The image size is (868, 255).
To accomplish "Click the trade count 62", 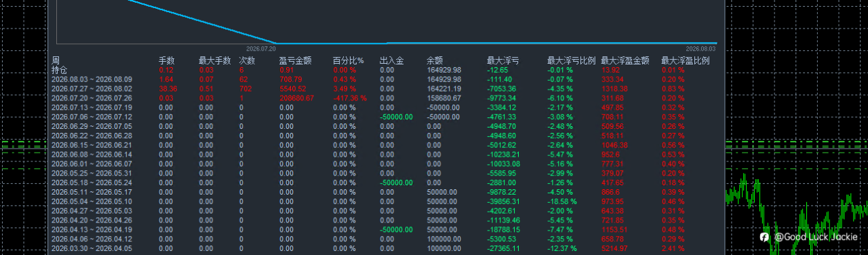I will tap(243, 79).
